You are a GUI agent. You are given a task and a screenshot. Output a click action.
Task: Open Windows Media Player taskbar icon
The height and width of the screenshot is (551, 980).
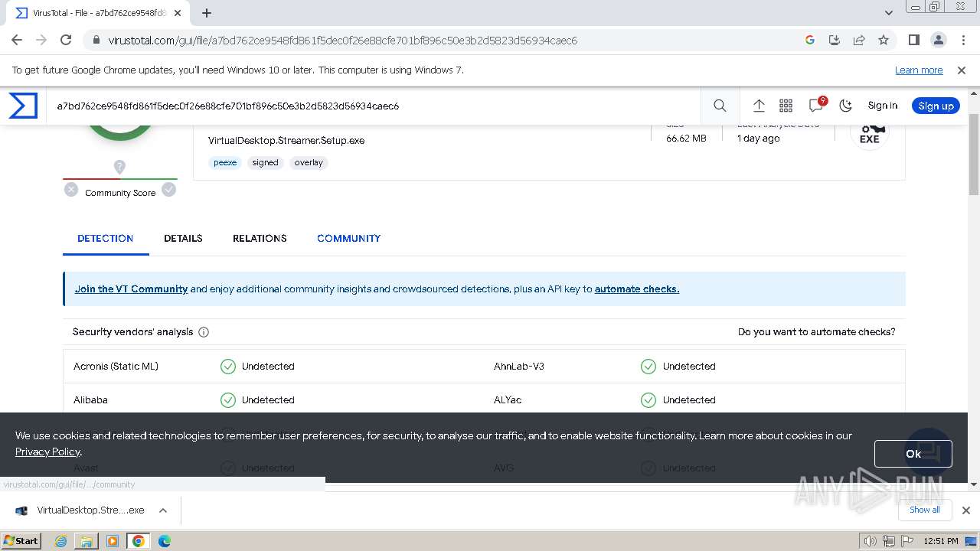113,541
